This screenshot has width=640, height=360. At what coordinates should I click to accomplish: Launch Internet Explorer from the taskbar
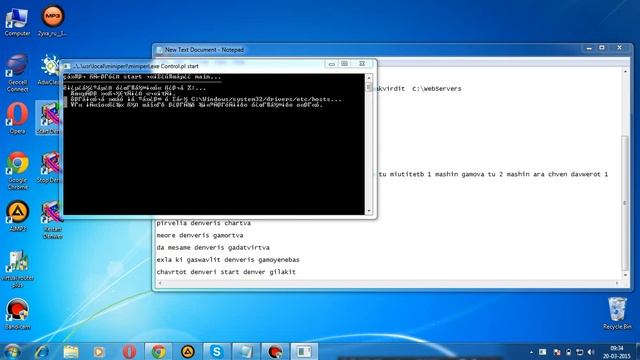(42, 351)
